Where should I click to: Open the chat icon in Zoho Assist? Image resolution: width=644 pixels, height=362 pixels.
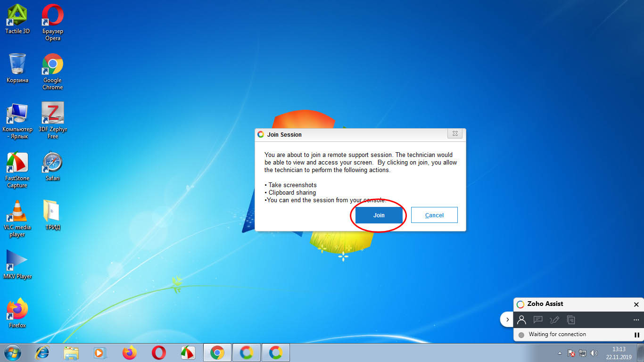click(x=538, y=320)
